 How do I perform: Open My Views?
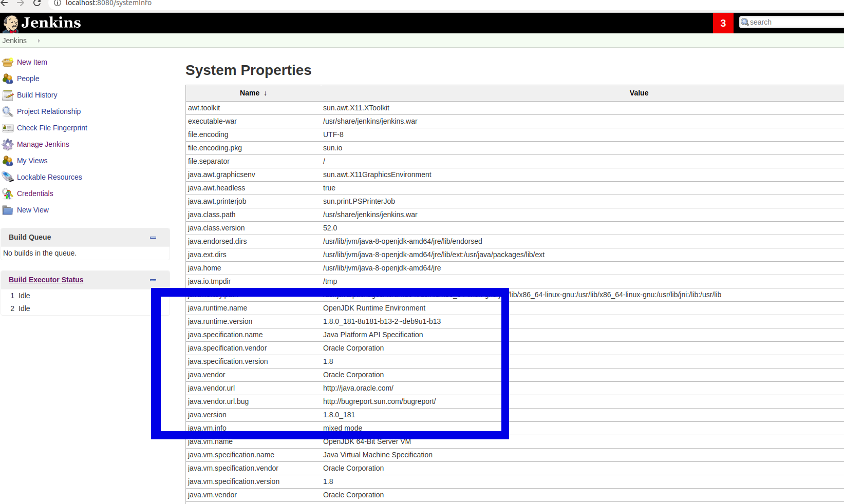click(x=32, y=161)
